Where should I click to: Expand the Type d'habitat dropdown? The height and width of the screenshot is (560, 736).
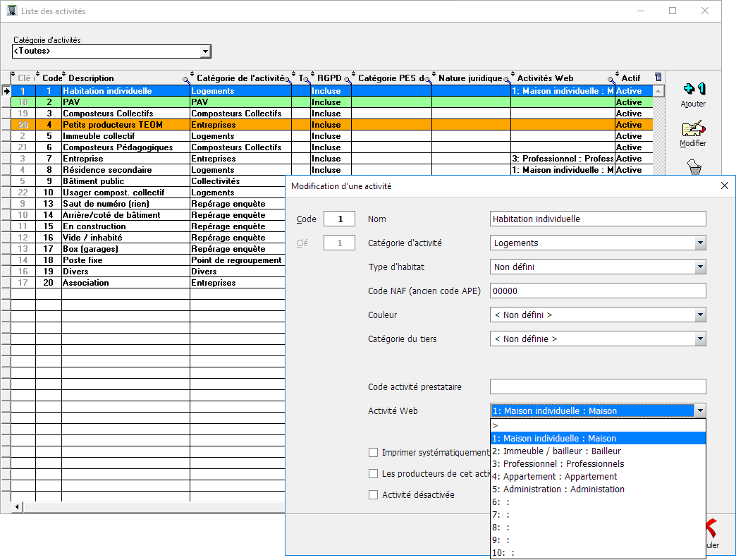tap(700, 267)
